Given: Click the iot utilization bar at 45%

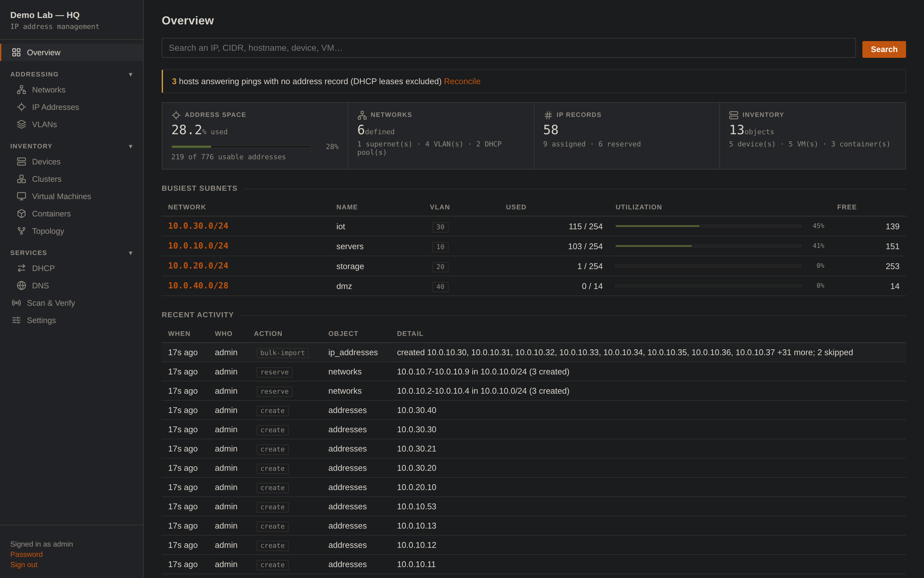Looking at the screenshot, I should click(708, 226).
